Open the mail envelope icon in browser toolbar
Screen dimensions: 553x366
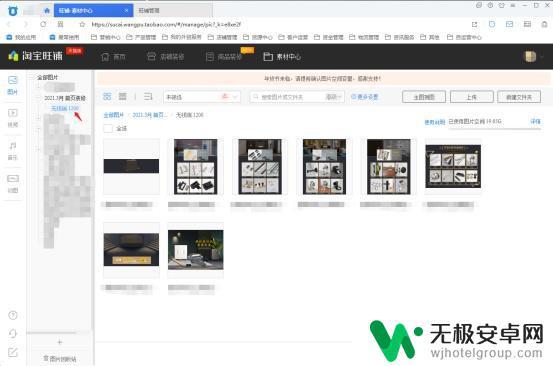pyautogui.click(x=510, y=24)
